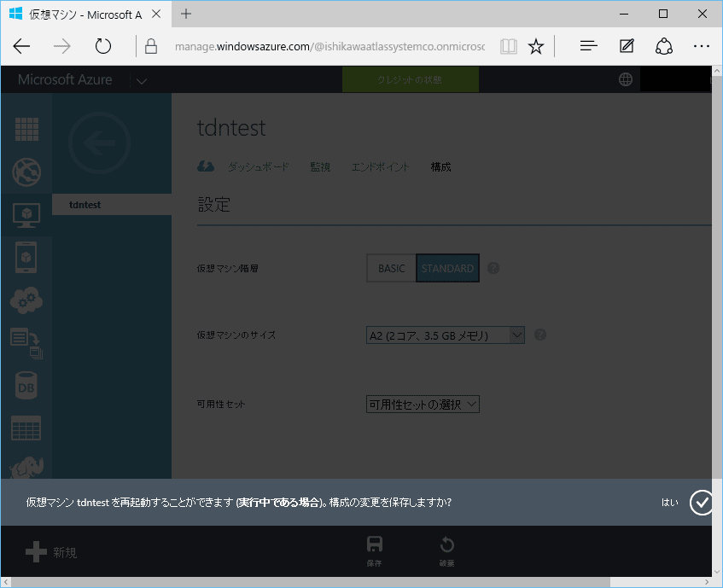Click help icon beside 仮想マシン階層

pyautogui.click(x=493, y=268)
